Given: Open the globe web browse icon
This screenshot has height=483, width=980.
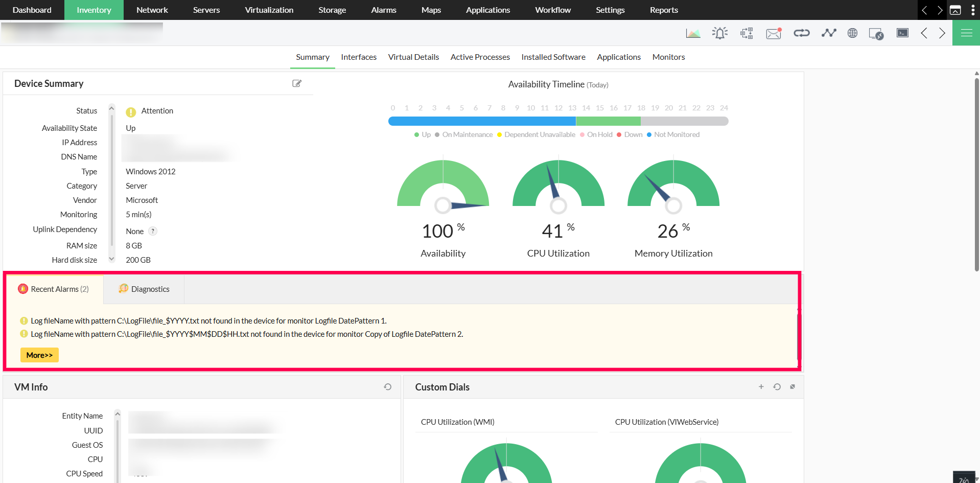Looking at the screenshot, I should pyautogui.click(x=852, y=33).
